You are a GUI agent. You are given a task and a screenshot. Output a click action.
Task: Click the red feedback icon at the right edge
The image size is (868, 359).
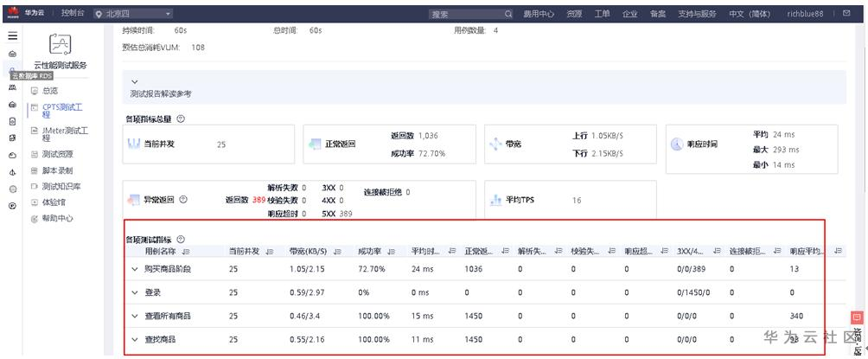click(857, 317)
